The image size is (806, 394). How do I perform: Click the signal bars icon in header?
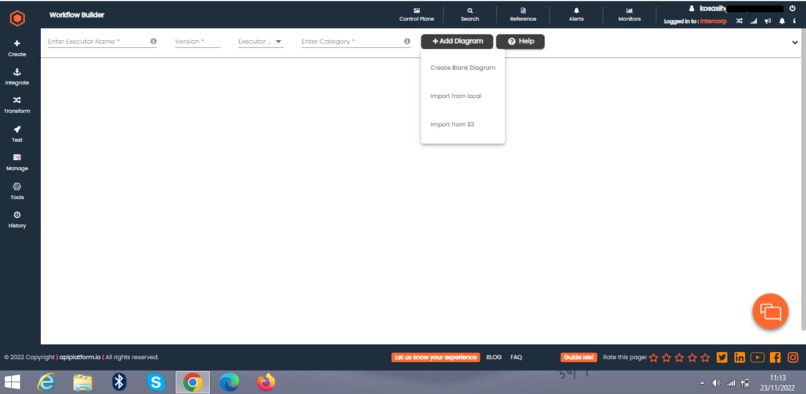coord(754,21)
